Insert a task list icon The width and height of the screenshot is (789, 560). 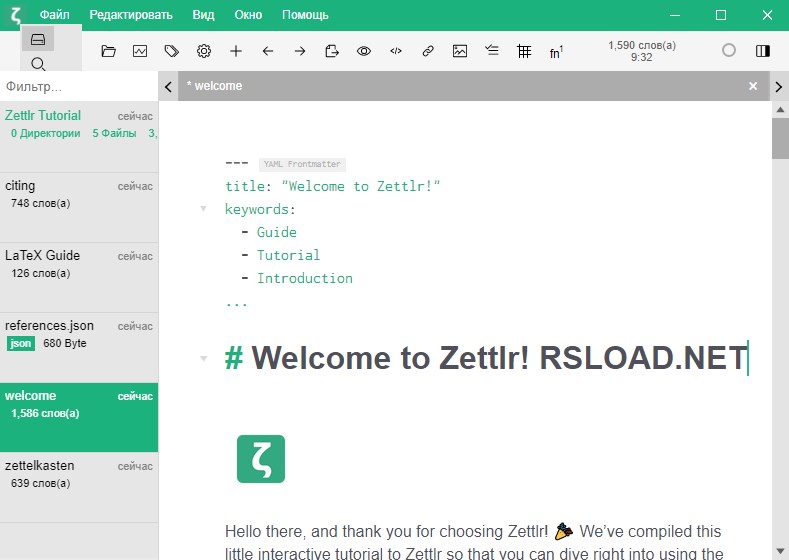[492, 50]
